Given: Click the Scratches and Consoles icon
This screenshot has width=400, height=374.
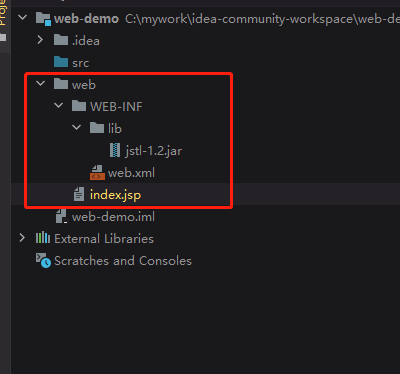Looking at the screenshot, I should pyautogui.click(x=43, y=260).
